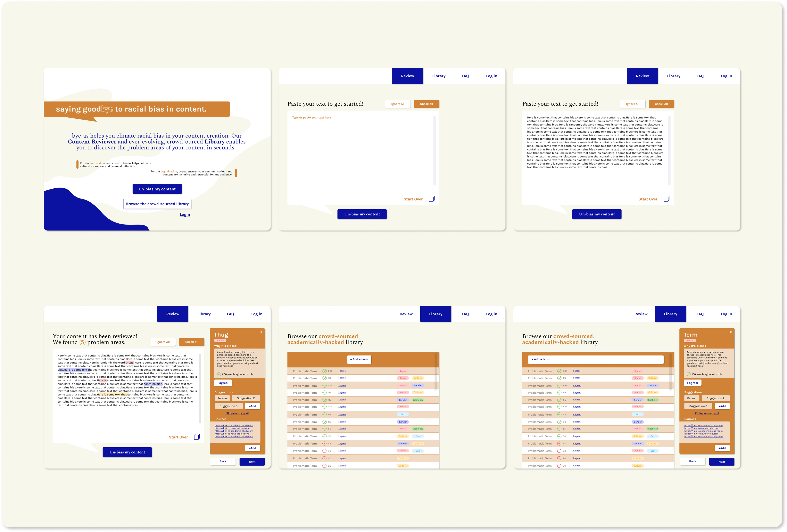Click copy icon in empty 'Type or paste' box
This screenshot has height=532, width=787.
[431, 199]
